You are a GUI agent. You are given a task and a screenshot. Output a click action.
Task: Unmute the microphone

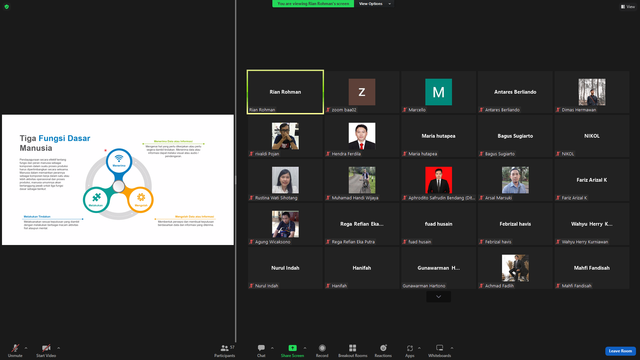pos(15,350)
